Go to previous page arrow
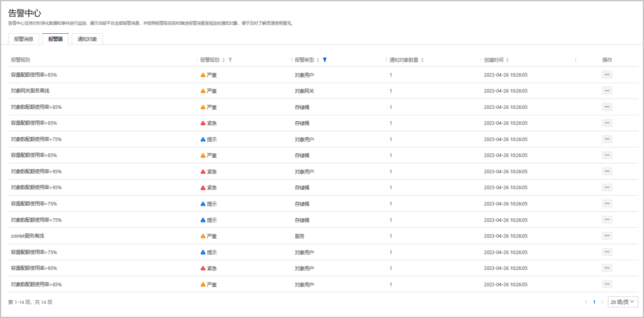This screenshot has height=318, width=644. pos(586,302)
